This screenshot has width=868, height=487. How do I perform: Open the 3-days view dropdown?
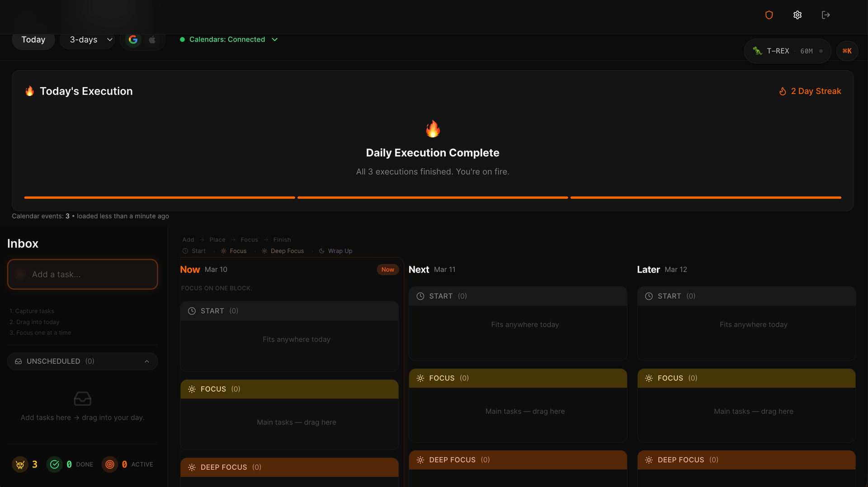coord(90,40)
